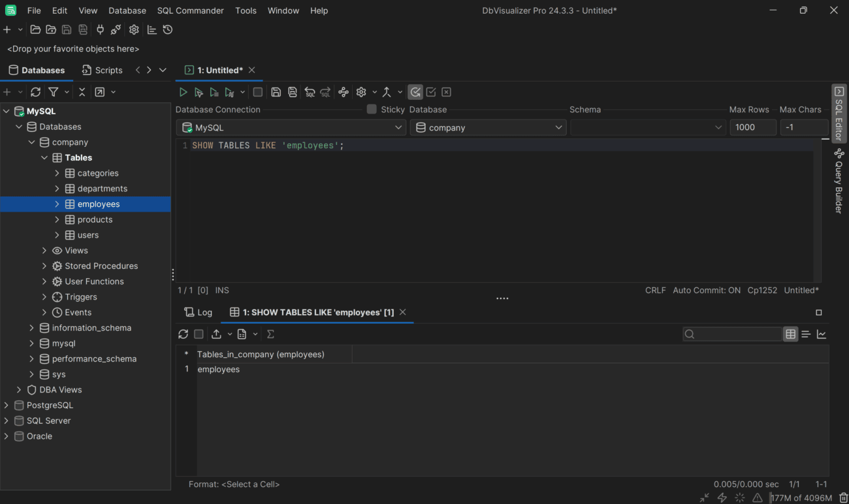This screenshot has width=849, height=504.
Task: Click the Undo SQL edit icon
Action: [x=310, y=92]
